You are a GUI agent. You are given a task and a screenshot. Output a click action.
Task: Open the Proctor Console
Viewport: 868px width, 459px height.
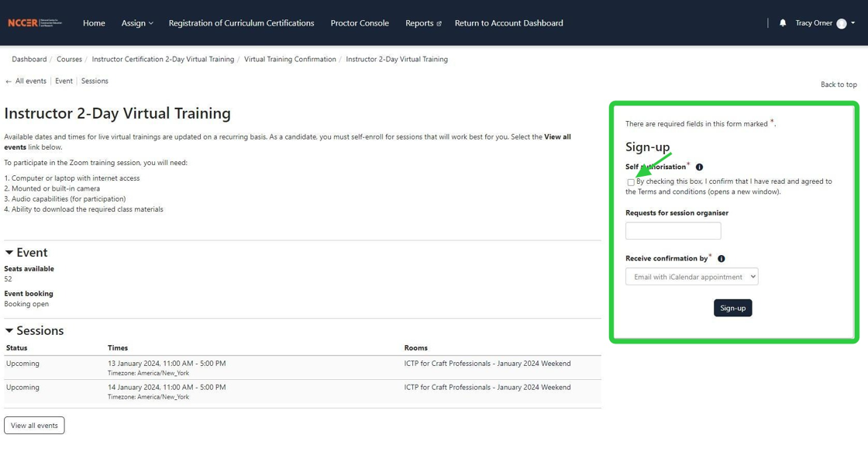(x=360, y=23)
